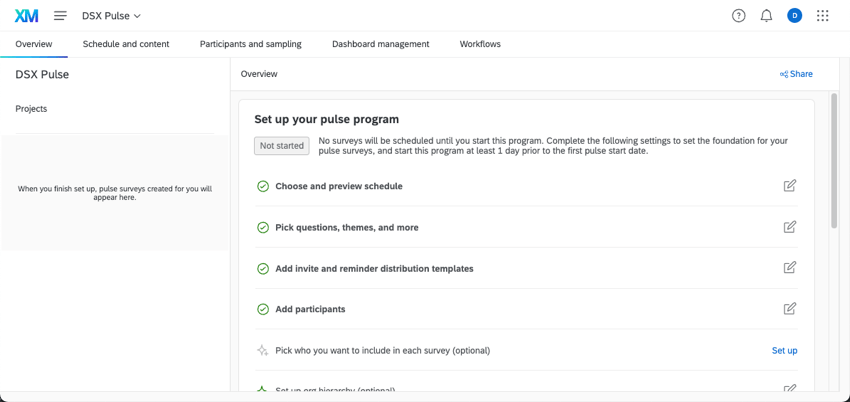The height and width of the screenshot is (402, 850).
Task: Switch to Schedule and content tab
Action: (126, 44)
